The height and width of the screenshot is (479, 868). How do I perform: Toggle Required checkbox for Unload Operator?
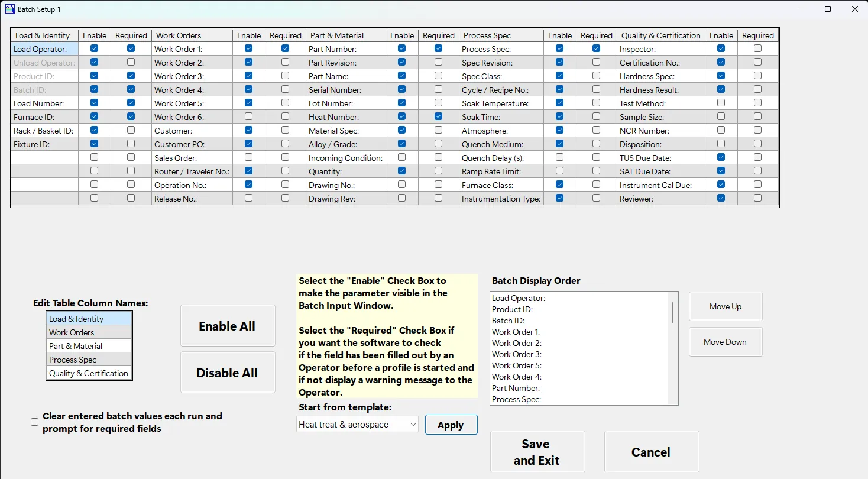click(x=131, y=62)
